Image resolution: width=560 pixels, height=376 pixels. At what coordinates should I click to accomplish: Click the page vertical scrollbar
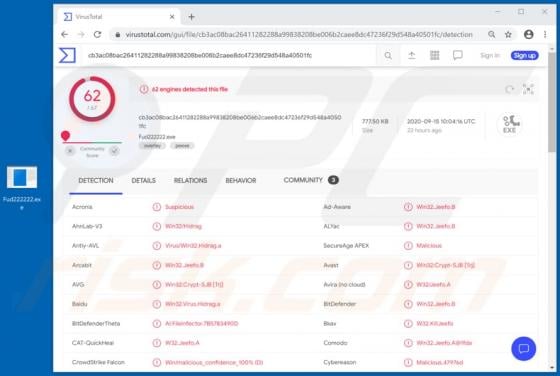pos(552,103)
